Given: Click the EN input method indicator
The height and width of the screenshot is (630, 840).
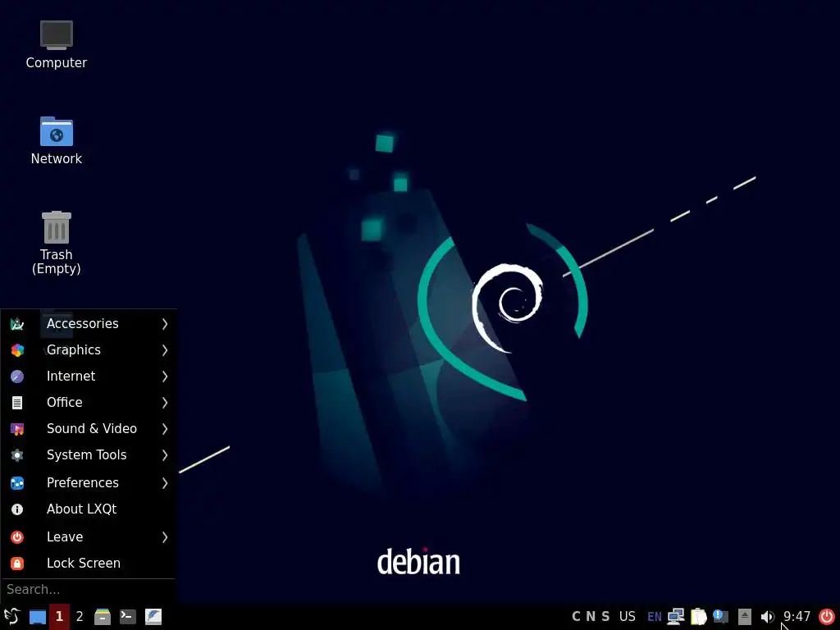Looking at the screenshot, I should [x=654, y=617].
